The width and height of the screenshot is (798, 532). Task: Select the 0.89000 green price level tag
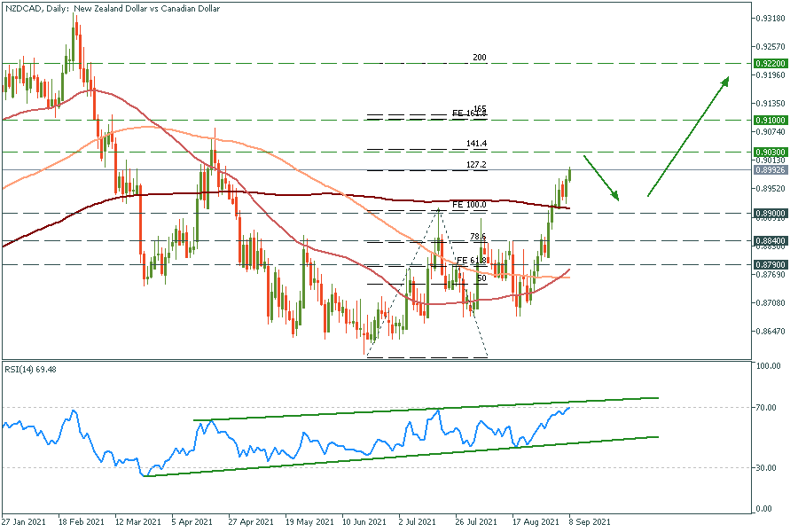click(x=768, y=213)
